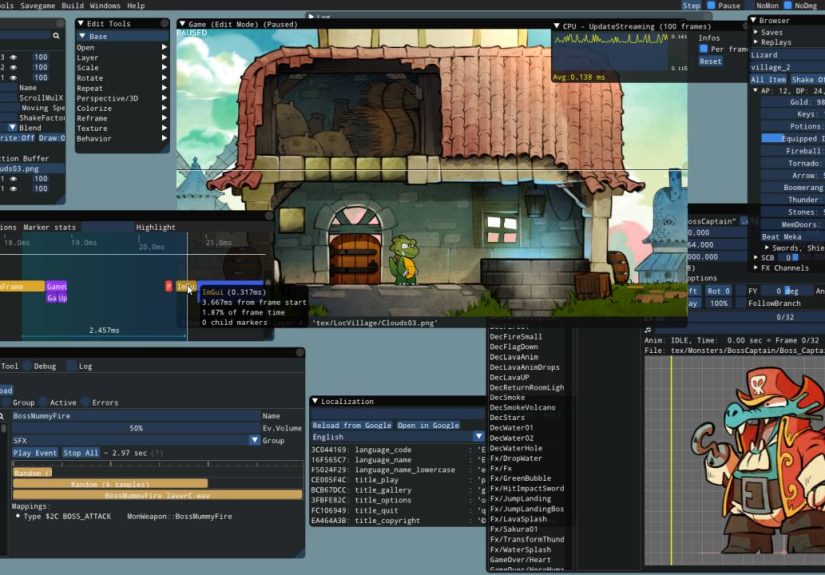Open the Rotate submenu in Edit Tools
The width and height of the screenshot is (825, 575).
click(x=122, y=78)
